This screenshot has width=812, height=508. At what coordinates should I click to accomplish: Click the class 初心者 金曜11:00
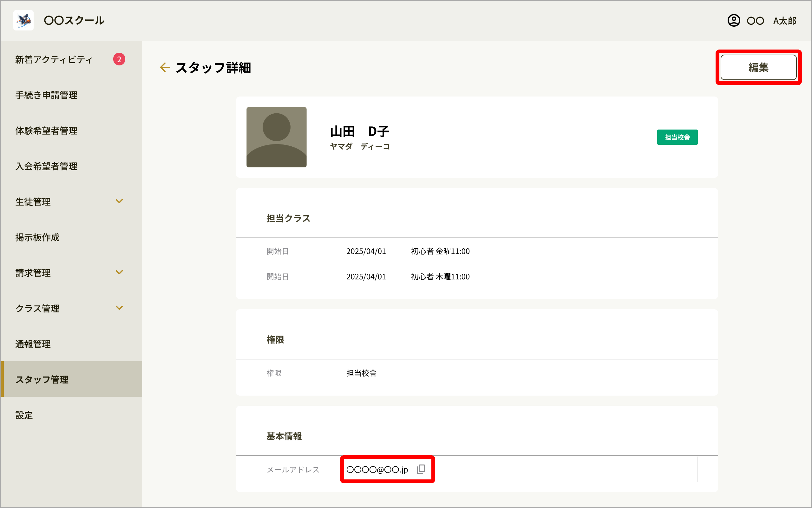click(x=440, y=251)
